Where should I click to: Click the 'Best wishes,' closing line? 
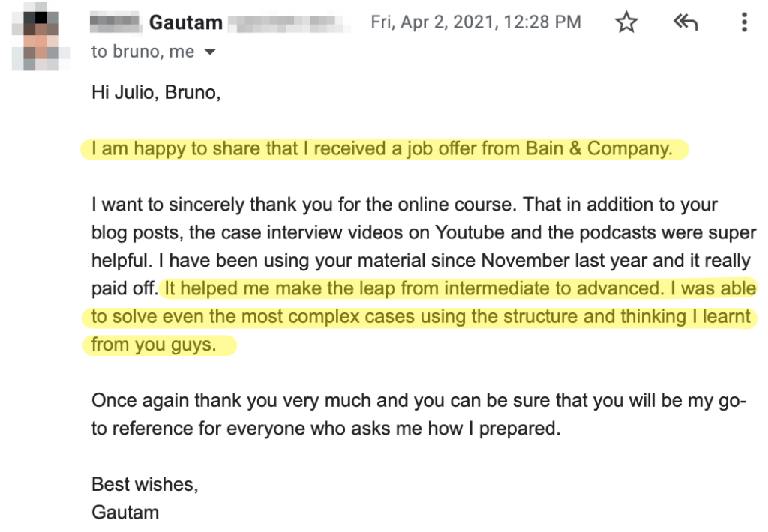coord(145,485)
